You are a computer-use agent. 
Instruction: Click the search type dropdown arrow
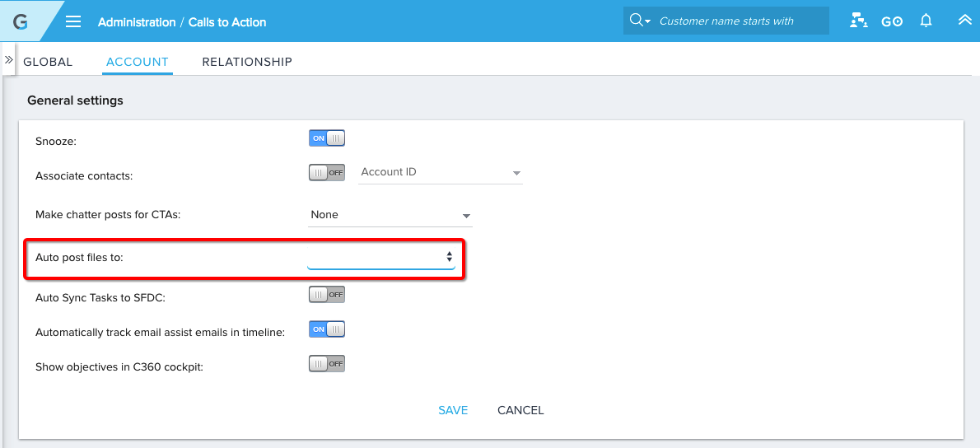pos(647,21)
